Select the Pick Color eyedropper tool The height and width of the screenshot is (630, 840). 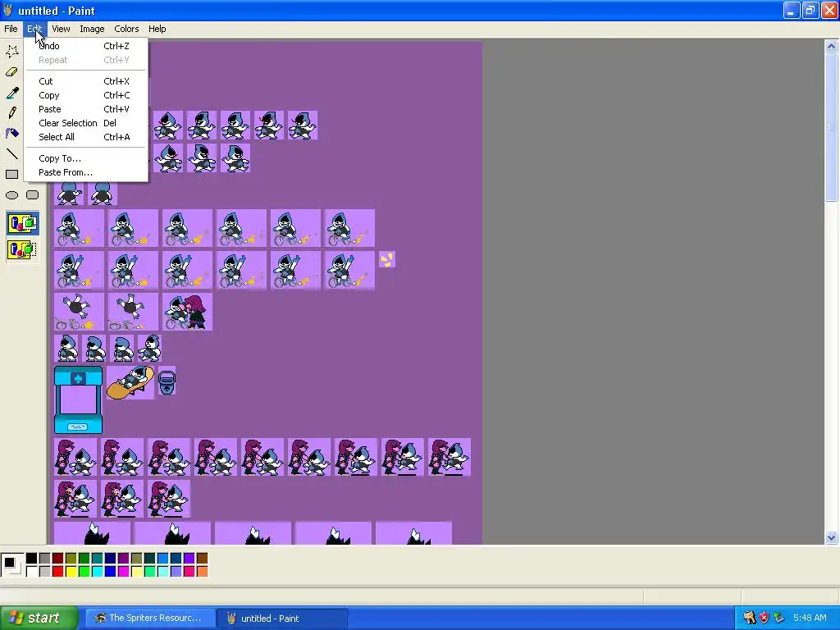pyautogui.click(x=11, y=93)
